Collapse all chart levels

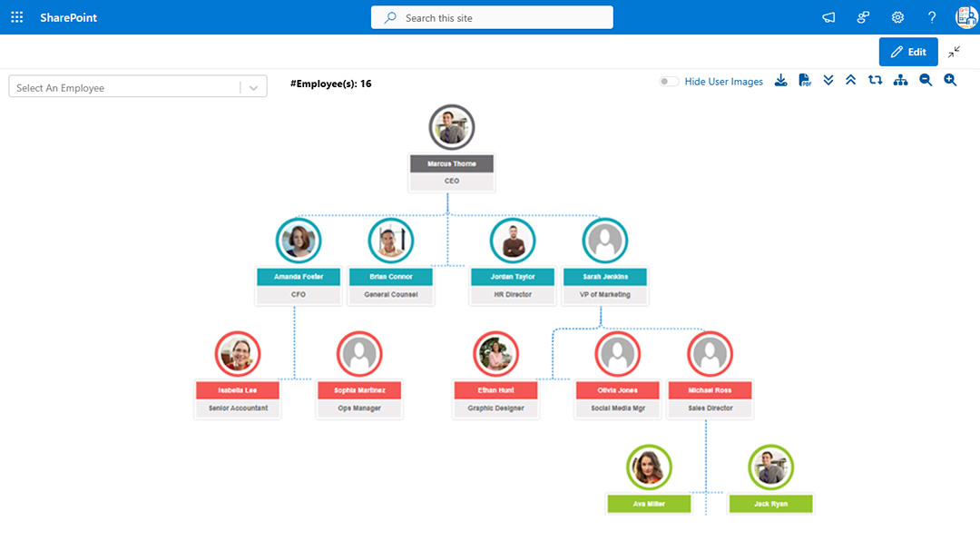click(850, 80)
